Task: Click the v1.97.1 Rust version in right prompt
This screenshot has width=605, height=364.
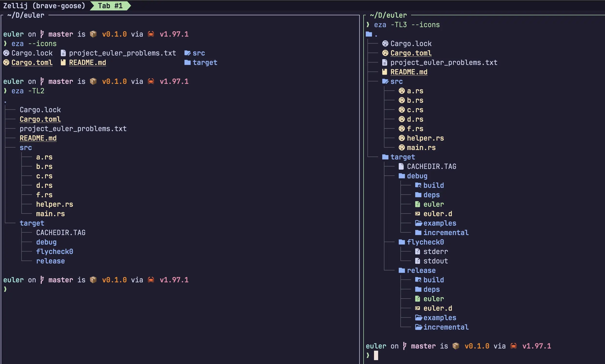Action: tap(537, 346)
